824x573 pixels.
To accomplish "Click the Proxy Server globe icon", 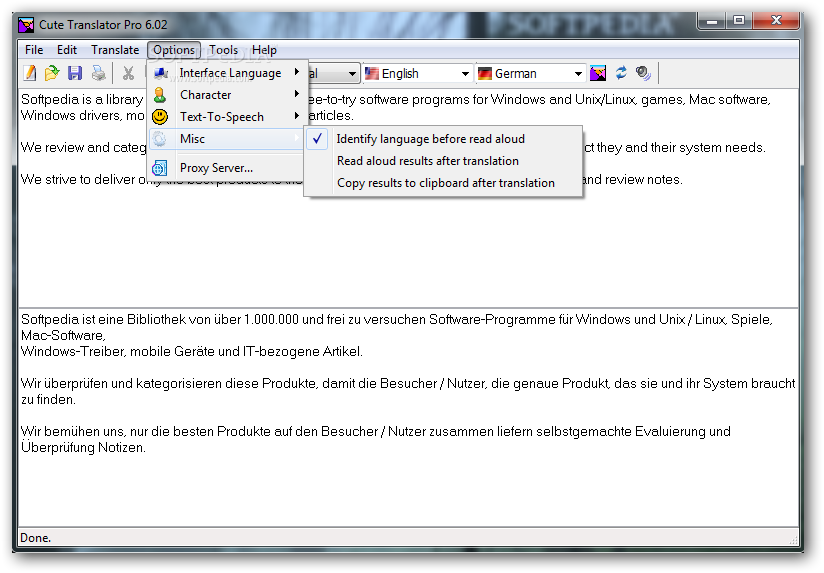I will click(159, 168).
